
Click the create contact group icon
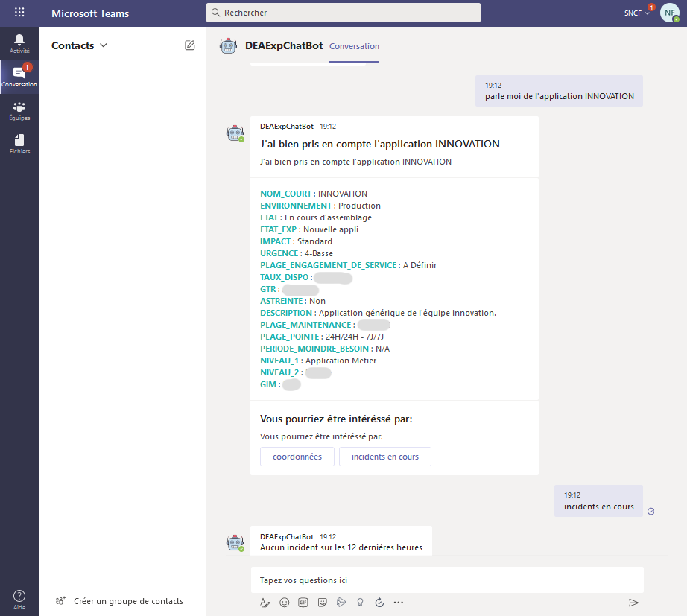[60, 600]
